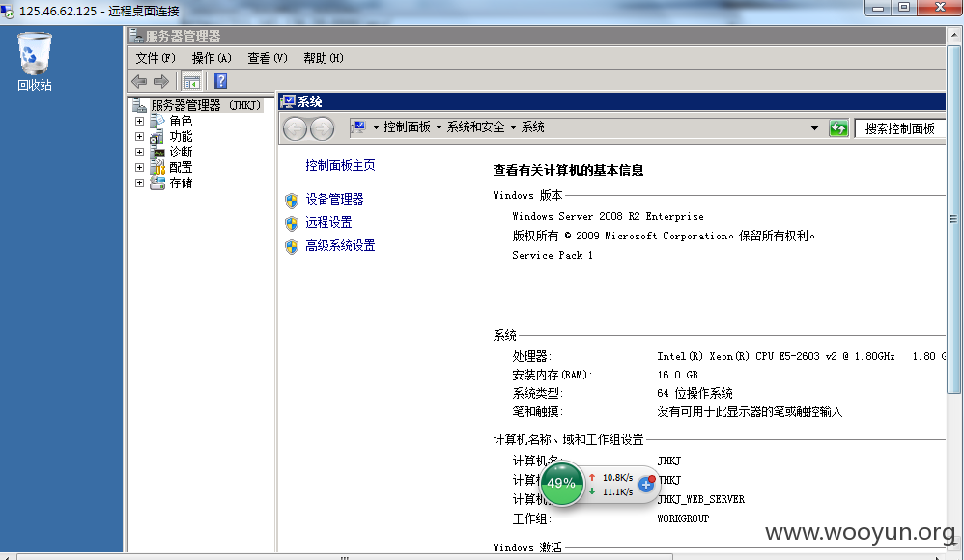Click the 查看有关计算机的基本信息 heading

click(568, 170)
